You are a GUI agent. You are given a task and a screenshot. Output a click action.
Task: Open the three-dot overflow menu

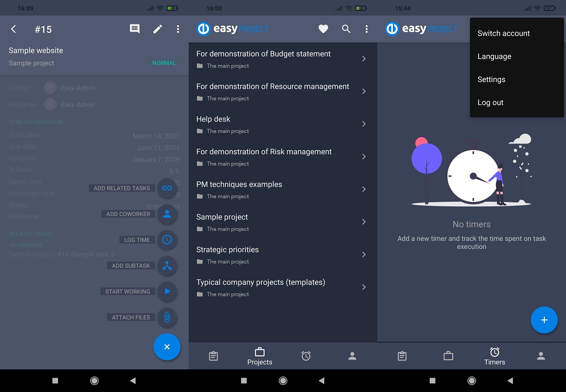[x=366, y=29]
